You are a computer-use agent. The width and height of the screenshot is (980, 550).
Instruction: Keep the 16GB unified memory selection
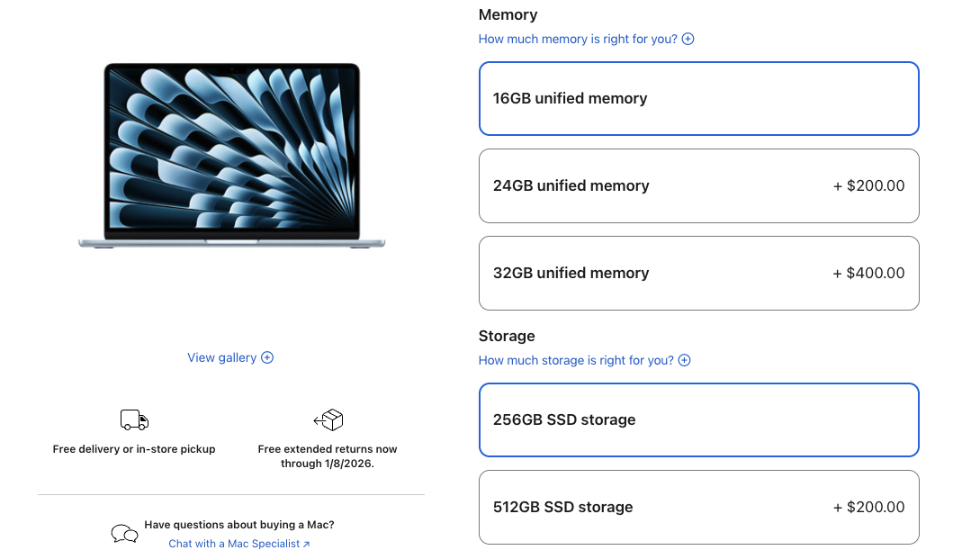699,98
